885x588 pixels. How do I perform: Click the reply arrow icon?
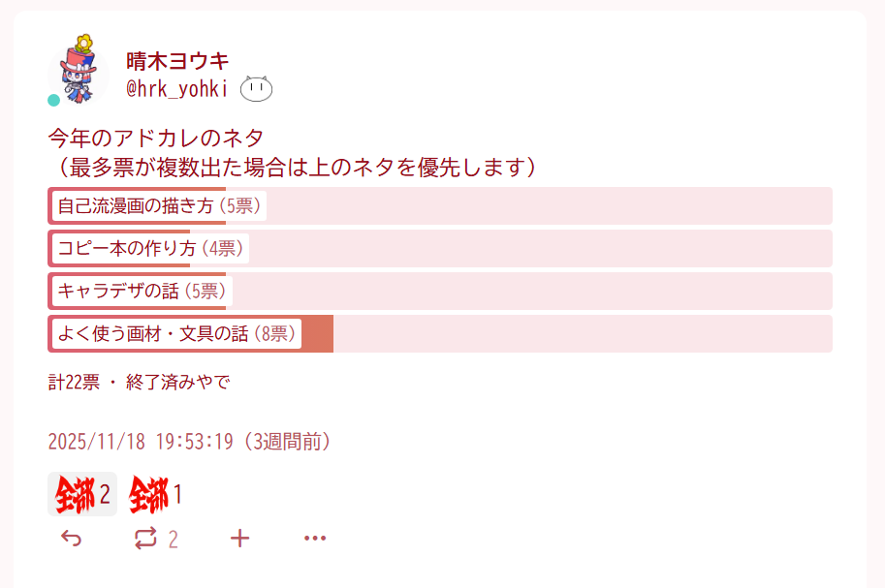71,539
